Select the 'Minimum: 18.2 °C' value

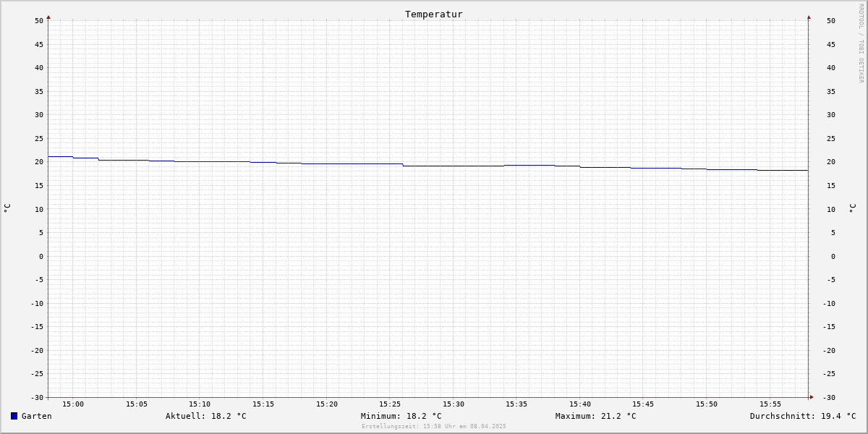401,416
